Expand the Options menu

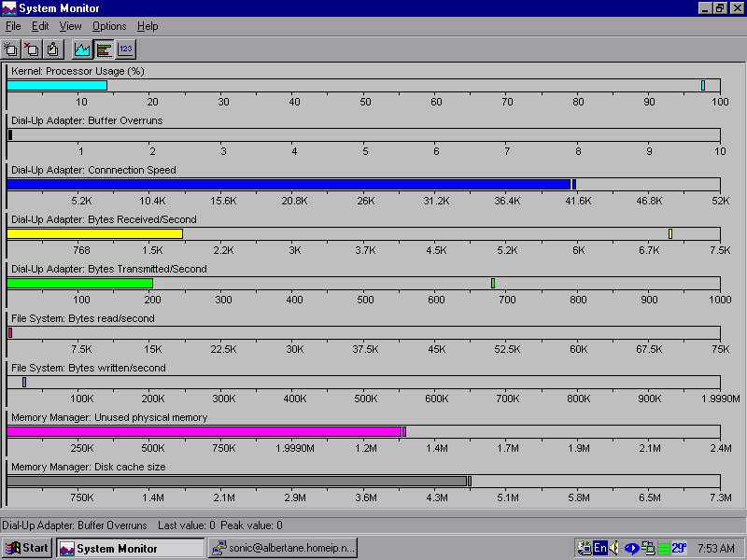pos(109,26)
